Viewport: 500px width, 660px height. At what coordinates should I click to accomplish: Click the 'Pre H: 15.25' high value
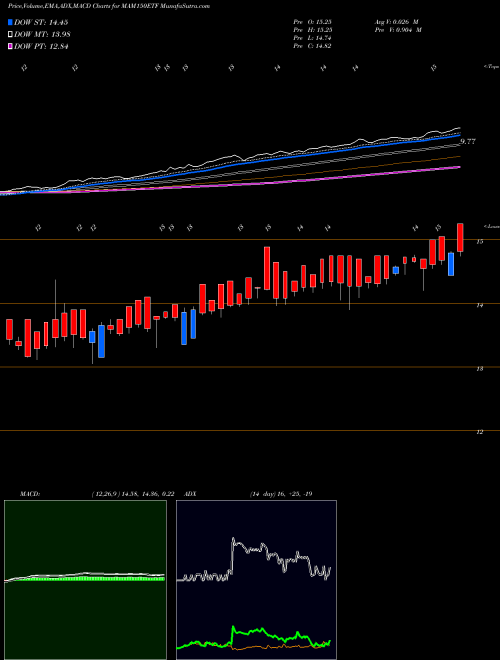point(314,30)
